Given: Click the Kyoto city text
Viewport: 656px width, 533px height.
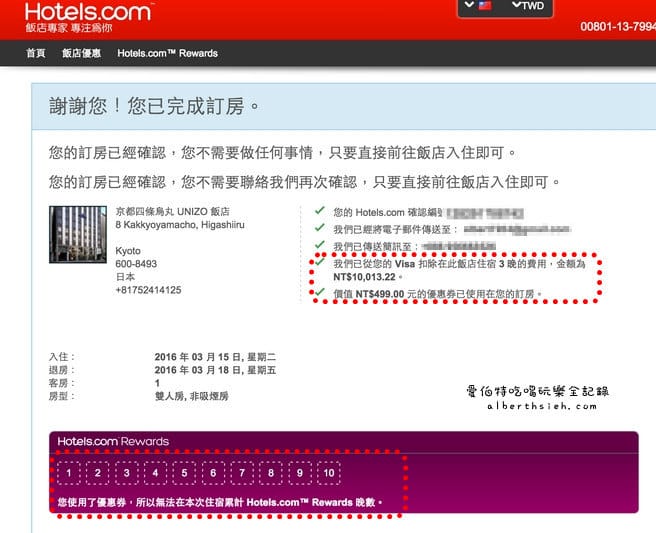Looking at the screenshot, I should tap(128, 251).
